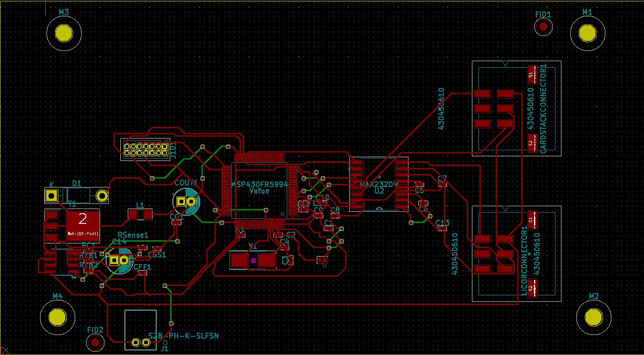Click the J101 pin header footprint

pyautogui.click(x=145, y=149)
